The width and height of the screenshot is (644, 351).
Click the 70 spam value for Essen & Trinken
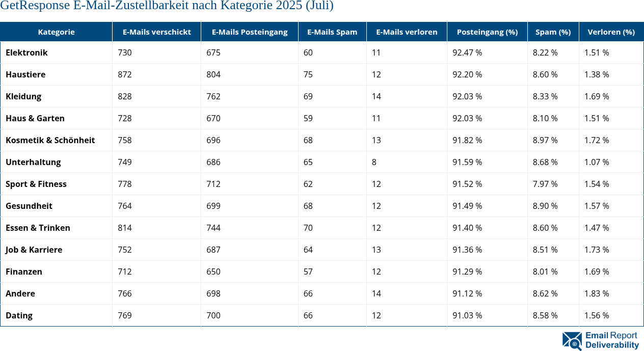308,228
